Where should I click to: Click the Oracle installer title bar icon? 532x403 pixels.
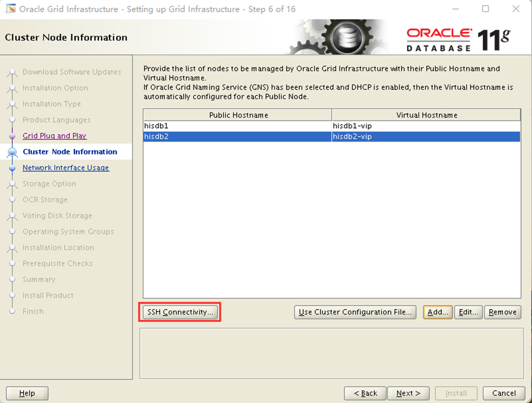10,9
